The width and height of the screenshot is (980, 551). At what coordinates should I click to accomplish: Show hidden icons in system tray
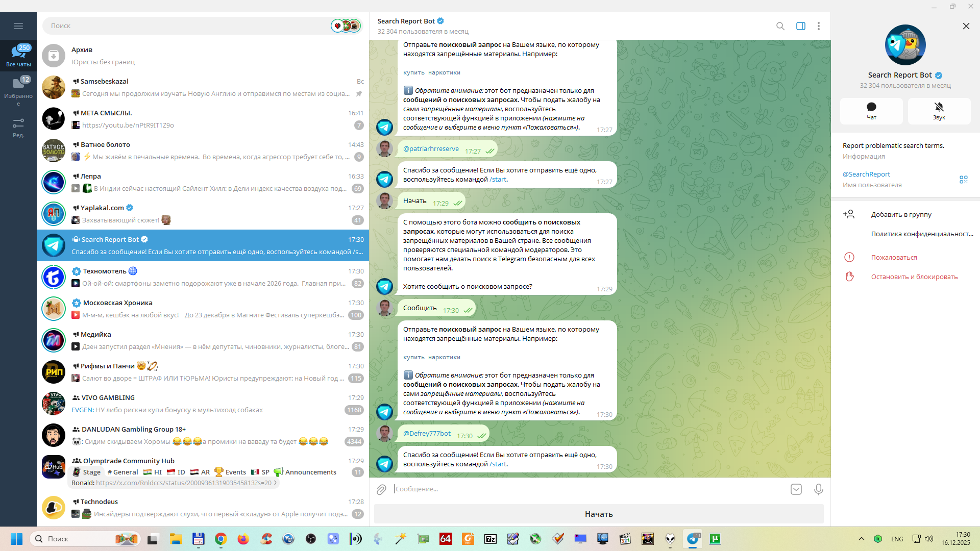[x=861, y=539]
